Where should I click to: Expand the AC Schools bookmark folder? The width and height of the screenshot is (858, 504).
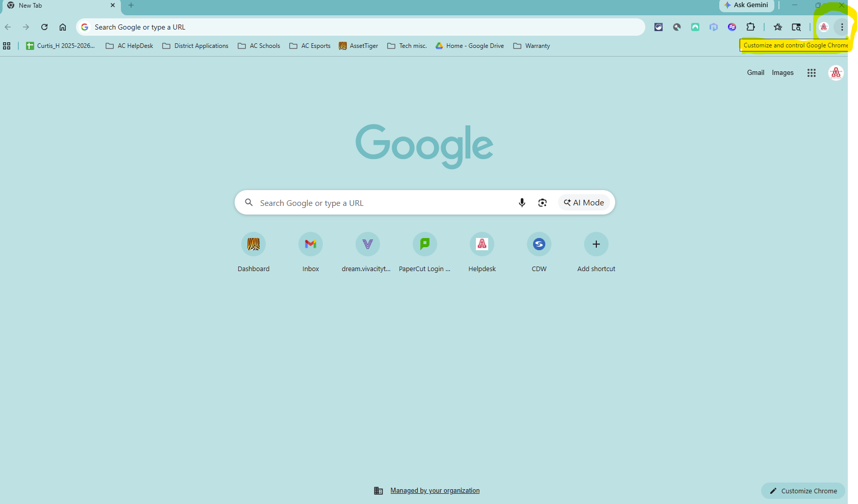(259, 46)
